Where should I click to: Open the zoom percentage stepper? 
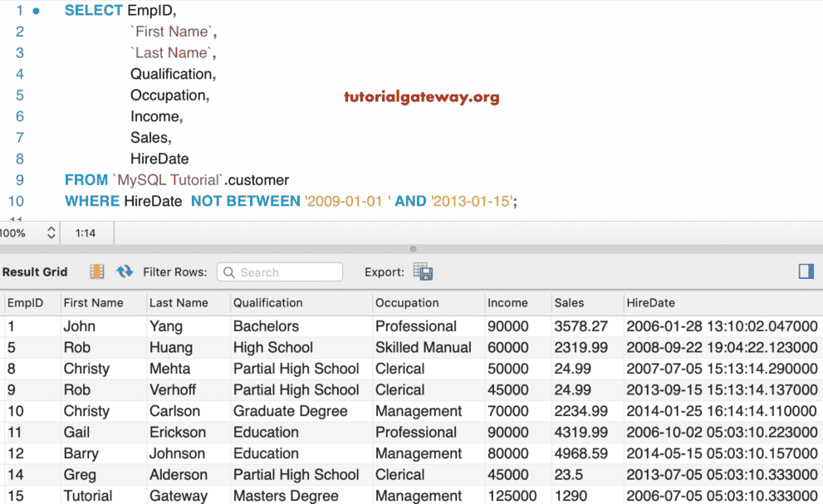pyautogui.click(x=51, y=232)
